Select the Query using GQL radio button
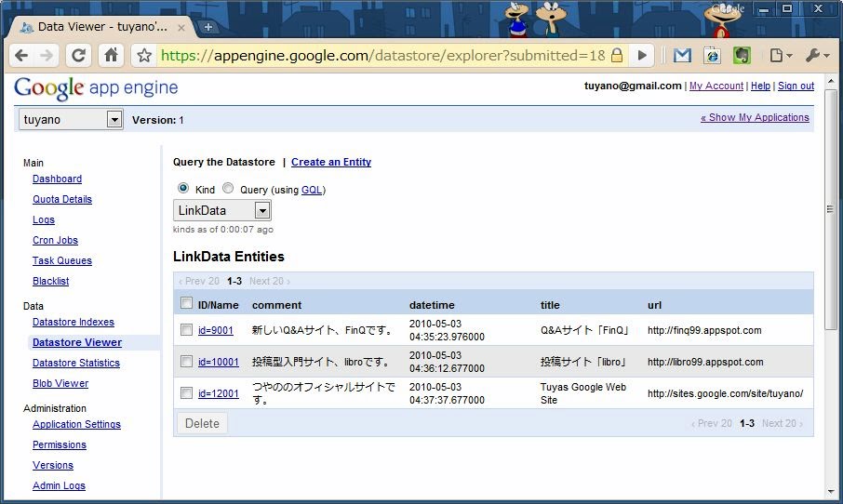 point(228,188)
